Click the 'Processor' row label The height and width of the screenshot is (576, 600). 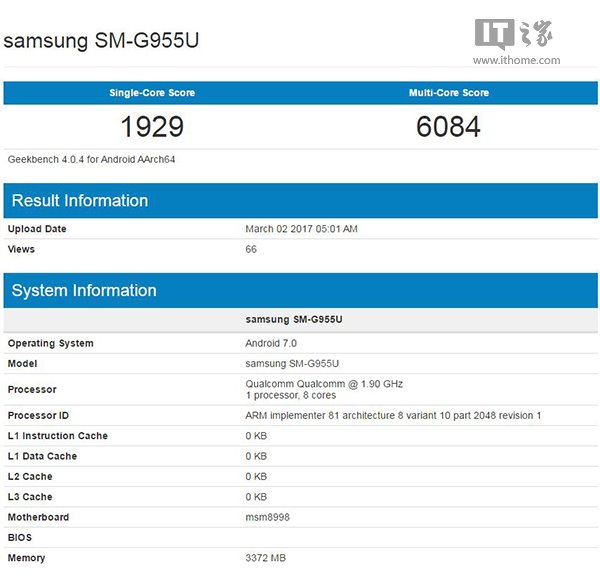point(32,390)
